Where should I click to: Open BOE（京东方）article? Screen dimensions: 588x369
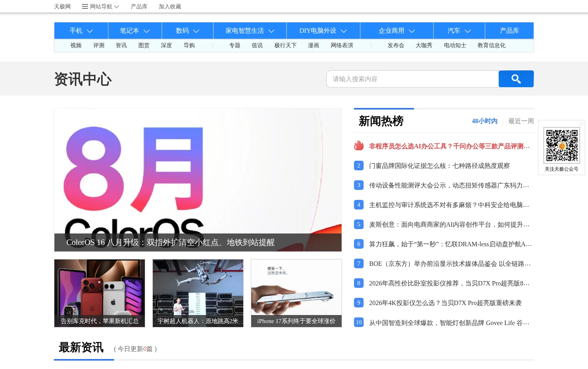pos(450,264)
